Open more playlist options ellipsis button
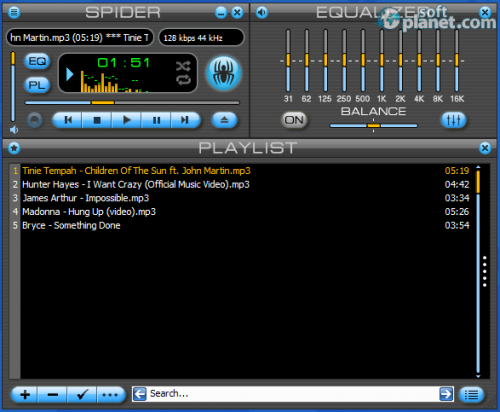 [111, 395]
